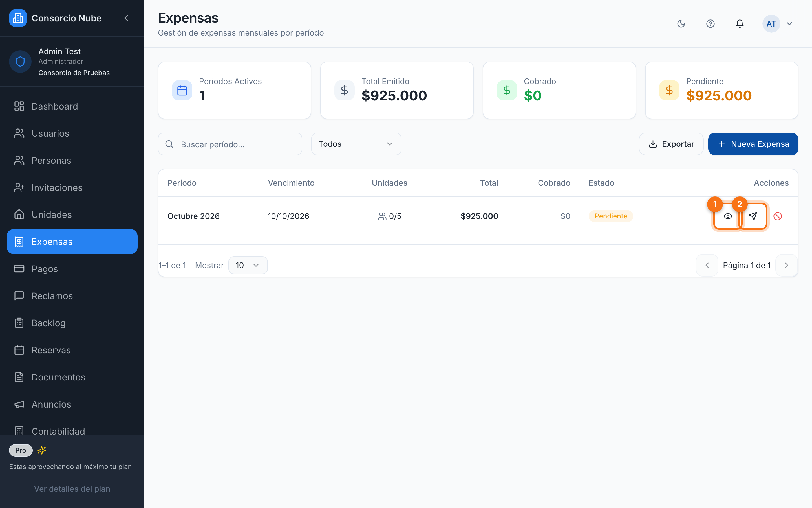Go to Anuncios
The height and width of the screenshot is (508, 812).
click(x=72, y=404)
